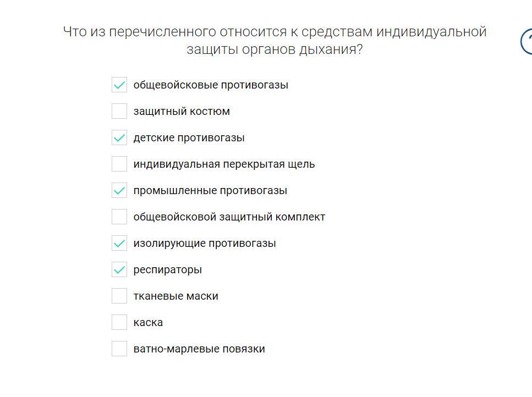Click the circular help question-mark icon
This screenshot has height=397, width=532.
coord(527,42)
